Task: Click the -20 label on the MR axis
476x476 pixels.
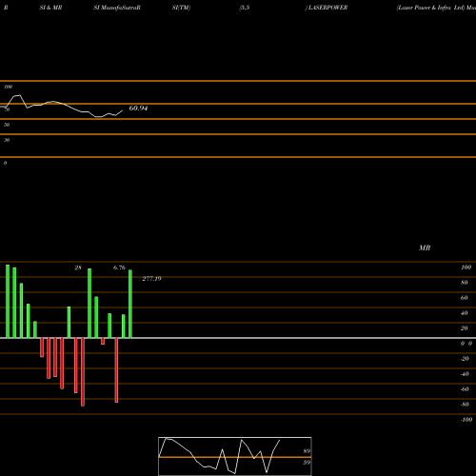Action: [x=465, y=359]
